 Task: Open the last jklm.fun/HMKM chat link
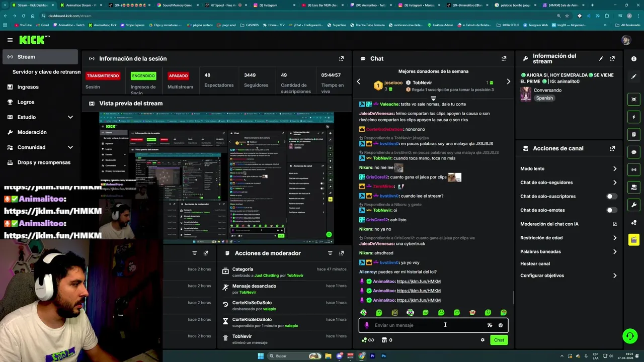pos(419,300)
